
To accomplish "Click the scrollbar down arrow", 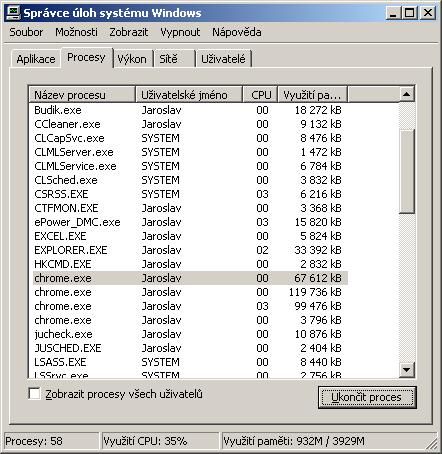I will click(x=406, y=370).
